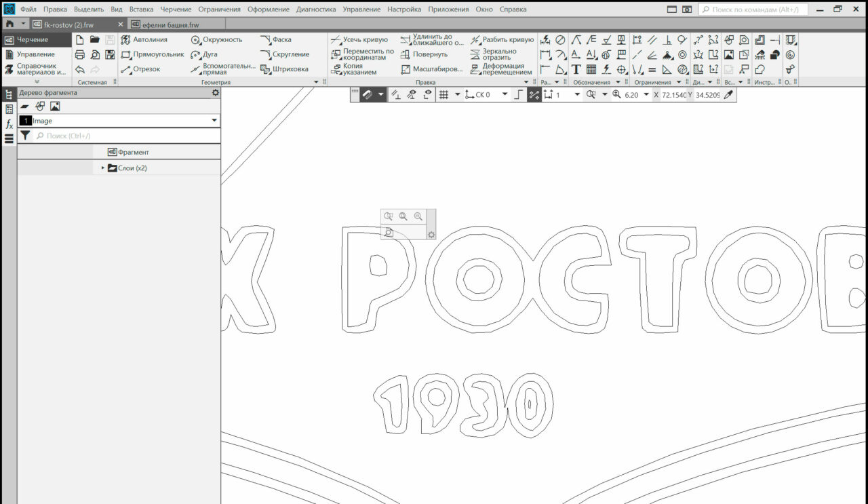Choose the Окружность circle tool
Image resolution: width=868 pixels, height=504 pixels.
pos(216,39)
